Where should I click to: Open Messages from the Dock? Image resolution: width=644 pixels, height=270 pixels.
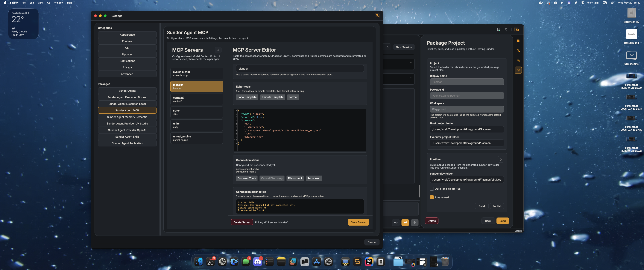[x=246, y=262]
